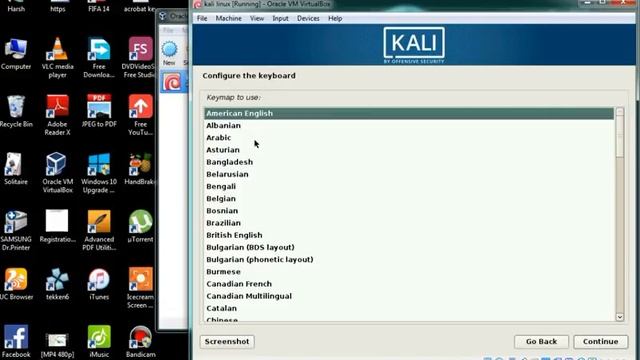
Task: Select the Canadian Multilingual keymap
Action: 409,296
